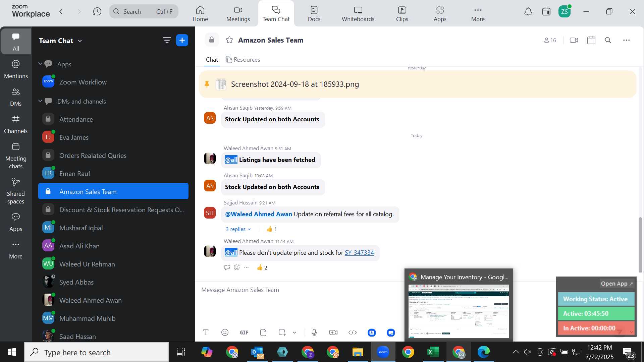Open the Channels sidebar section

tap(16, 124)
